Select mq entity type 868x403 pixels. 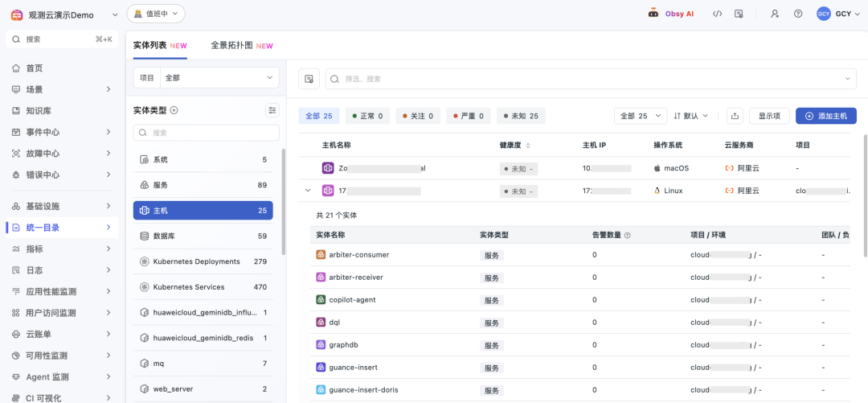pos(203,364)
